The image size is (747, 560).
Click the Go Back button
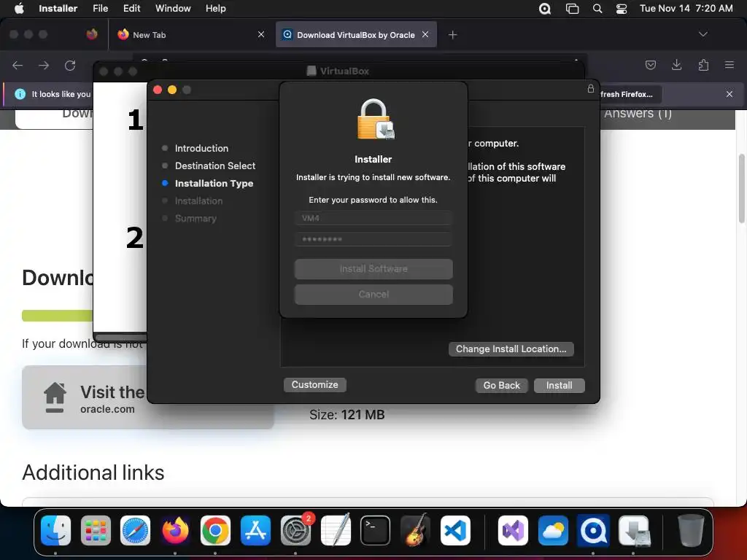pos(502,385)
